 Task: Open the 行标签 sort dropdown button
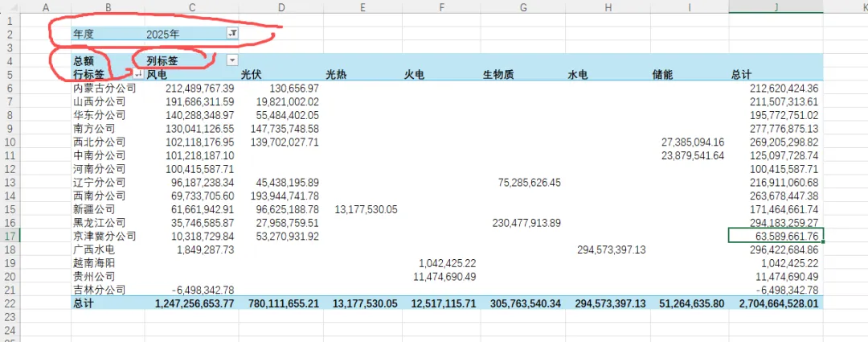coord(138,74)
